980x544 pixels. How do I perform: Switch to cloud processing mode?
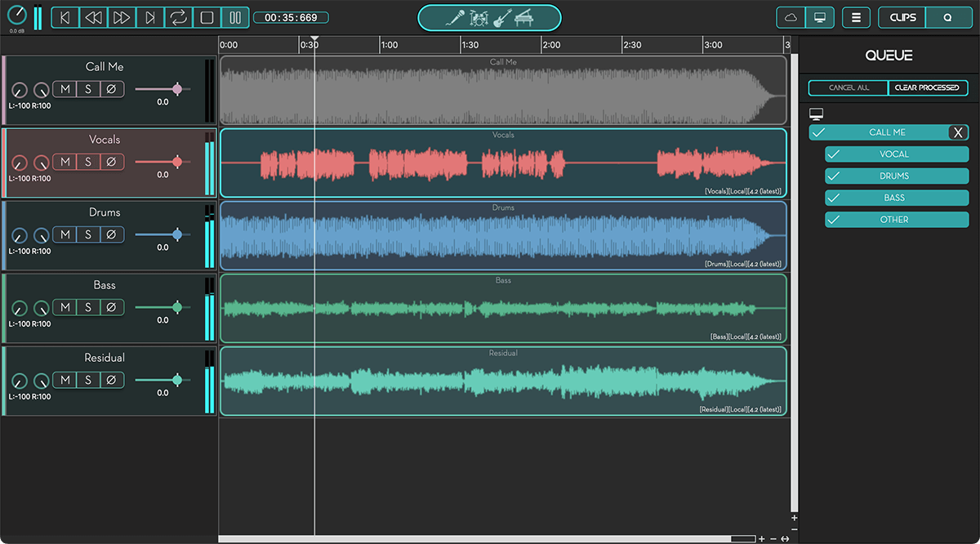tap(790, 17)
